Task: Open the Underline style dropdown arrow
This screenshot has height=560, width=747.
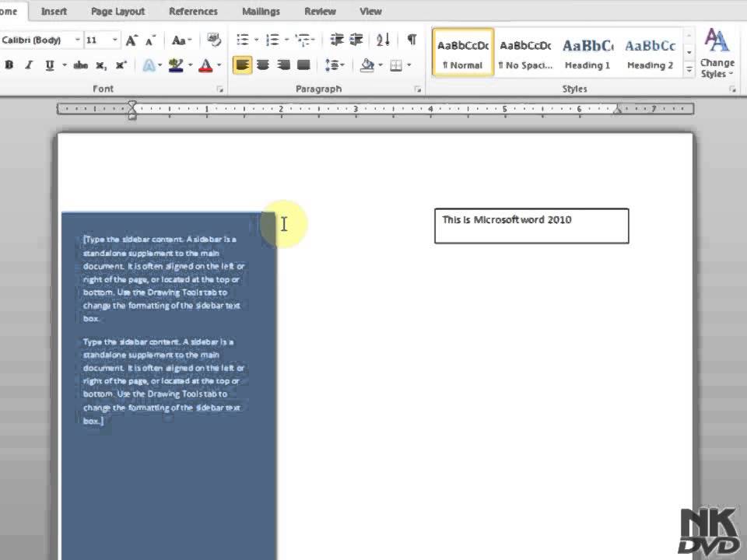Action: click(x=65, y=65)
